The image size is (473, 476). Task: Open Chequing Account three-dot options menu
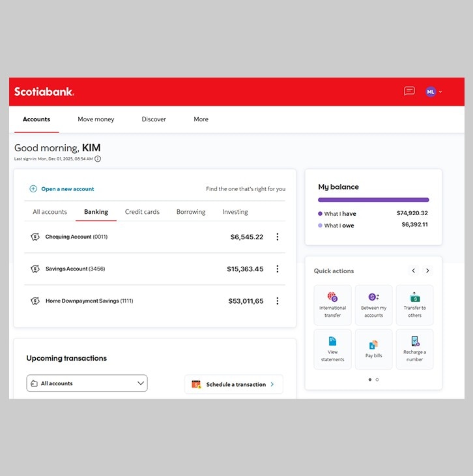(278, 237)
